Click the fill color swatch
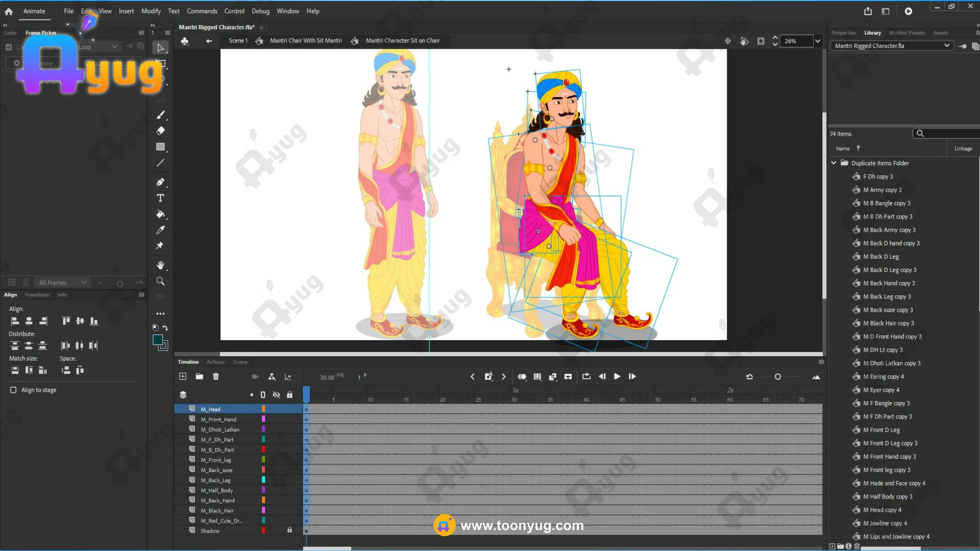Screen dimensions: 980x551 (158, 340)
